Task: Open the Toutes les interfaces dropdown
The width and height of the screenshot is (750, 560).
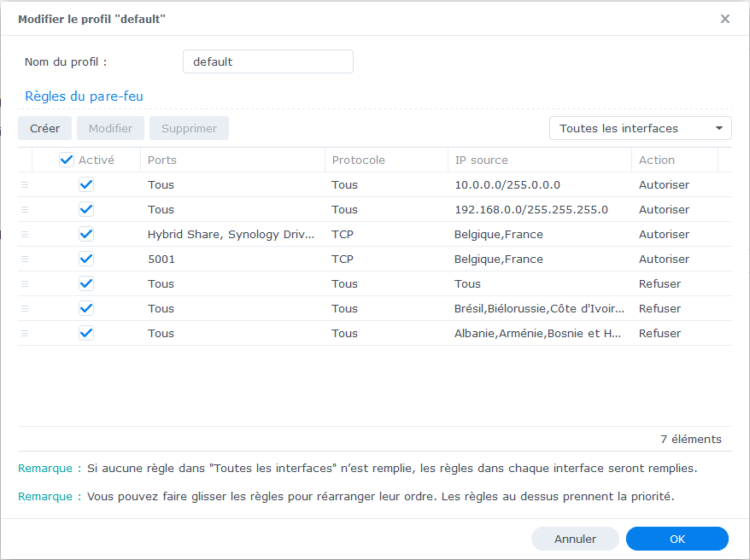Action: [x=641, y=128]
